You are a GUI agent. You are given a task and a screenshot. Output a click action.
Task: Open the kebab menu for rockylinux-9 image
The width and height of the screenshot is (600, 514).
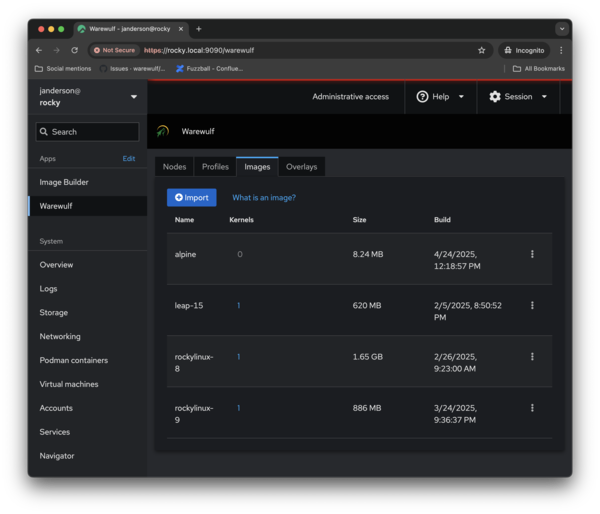tap(532, 408)
